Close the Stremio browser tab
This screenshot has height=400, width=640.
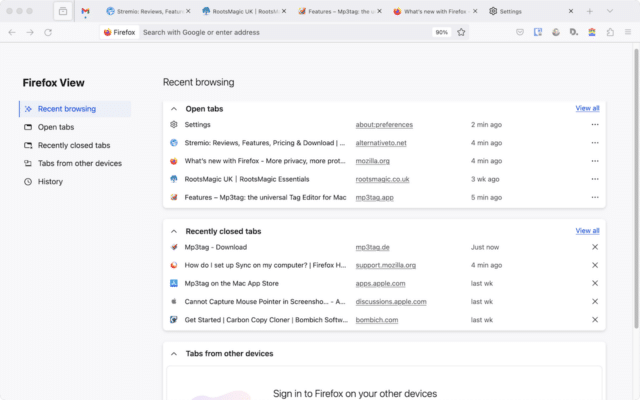[x=188, y=11]
